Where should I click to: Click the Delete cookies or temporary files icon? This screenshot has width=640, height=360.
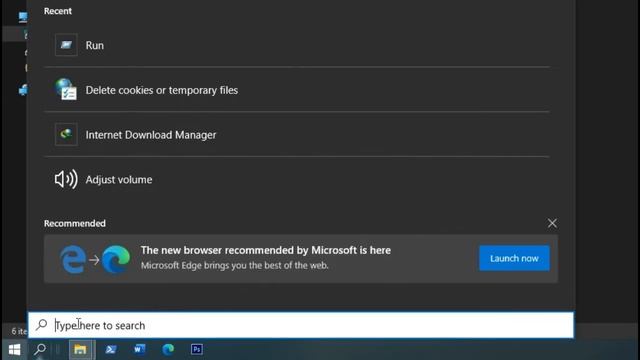click(x=66, y=89)
